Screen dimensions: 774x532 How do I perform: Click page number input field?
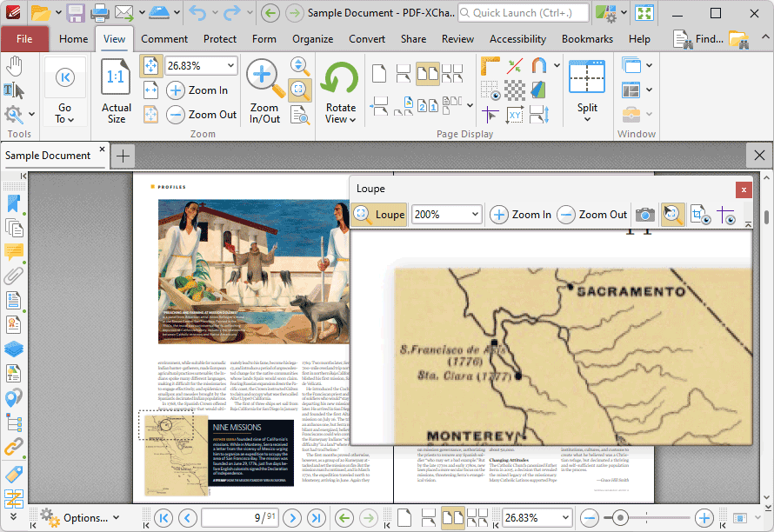point(240,518)
